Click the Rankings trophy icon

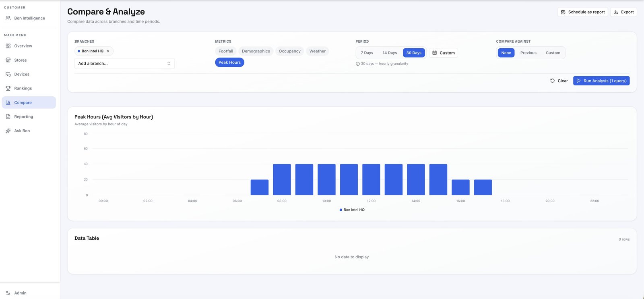click(8, 88)
